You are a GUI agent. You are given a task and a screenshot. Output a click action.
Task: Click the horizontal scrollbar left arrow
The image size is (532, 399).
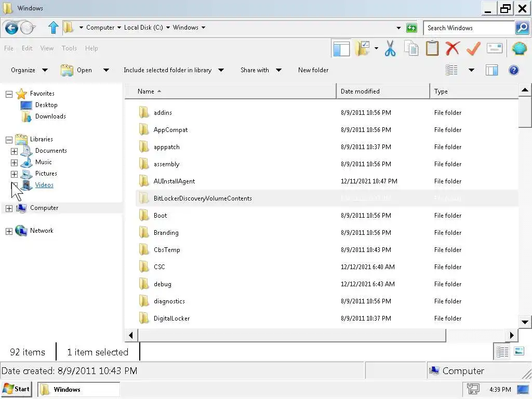point(131,336)
